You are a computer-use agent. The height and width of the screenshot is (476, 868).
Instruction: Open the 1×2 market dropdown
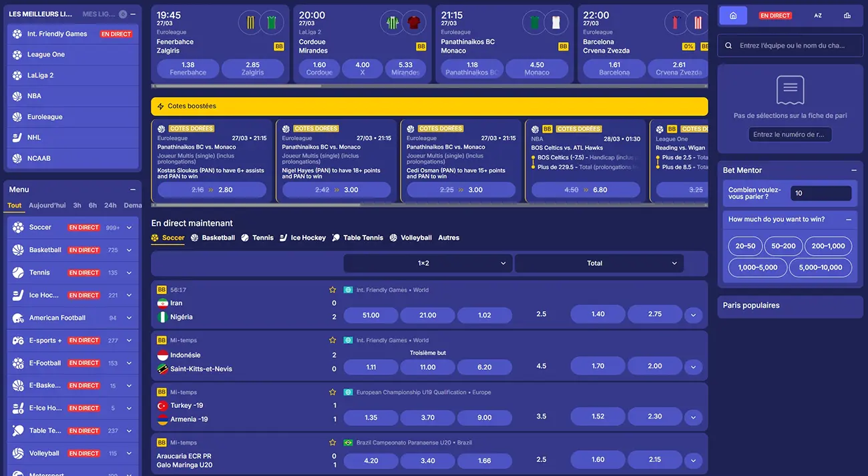click(x=427, y=263)
